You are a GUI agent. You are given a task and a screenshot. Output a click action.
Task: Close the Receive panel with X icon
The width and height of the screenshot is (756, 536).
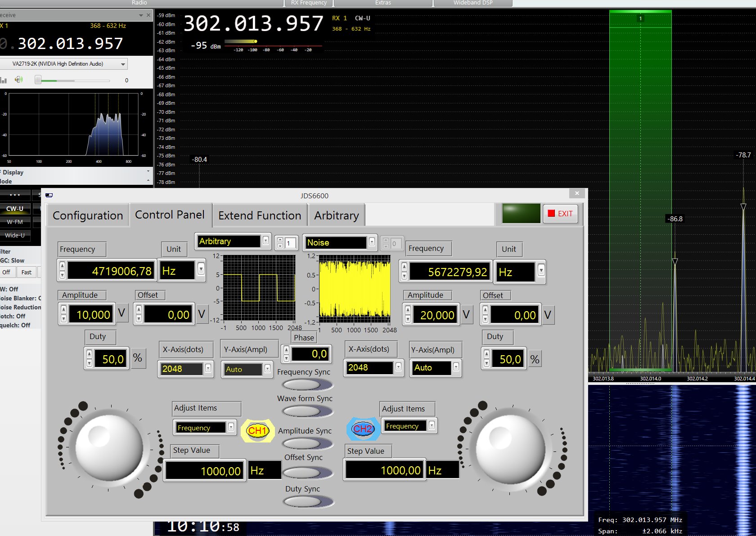click(148, 15)
